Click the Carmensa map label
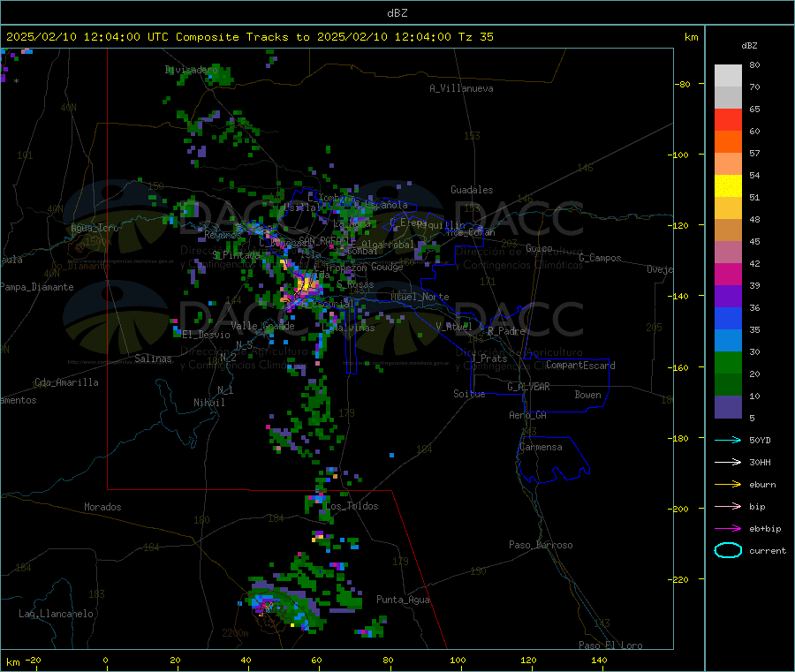 541,447
